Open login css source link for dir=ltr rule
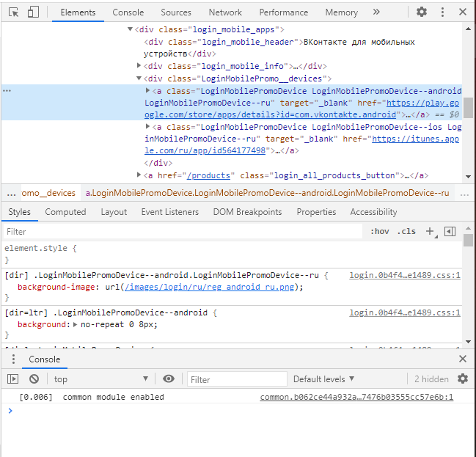476x457 pixels. 405,312
